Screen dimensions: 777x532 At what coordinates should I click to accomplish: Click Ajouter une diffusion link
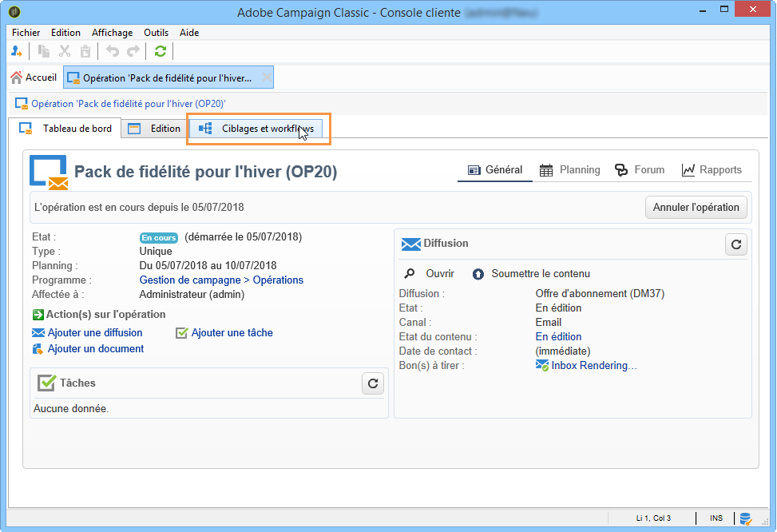pos(95,332)
